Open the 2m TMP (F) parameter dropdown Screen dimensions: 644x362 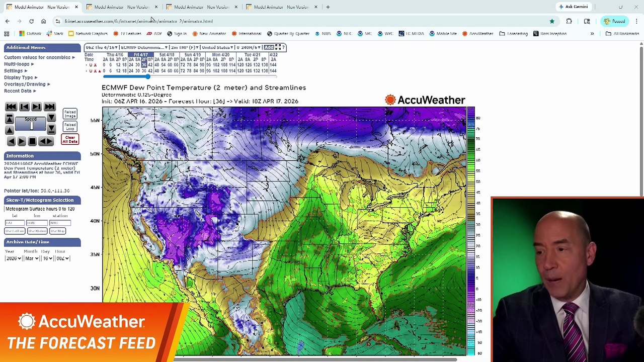184,47
